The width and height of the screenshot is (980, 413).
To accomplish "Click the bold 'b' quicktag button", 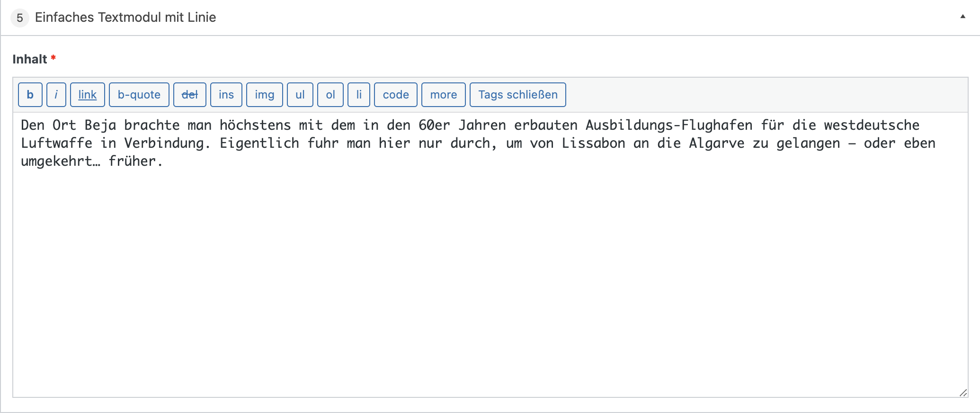I will pos(30,95).
